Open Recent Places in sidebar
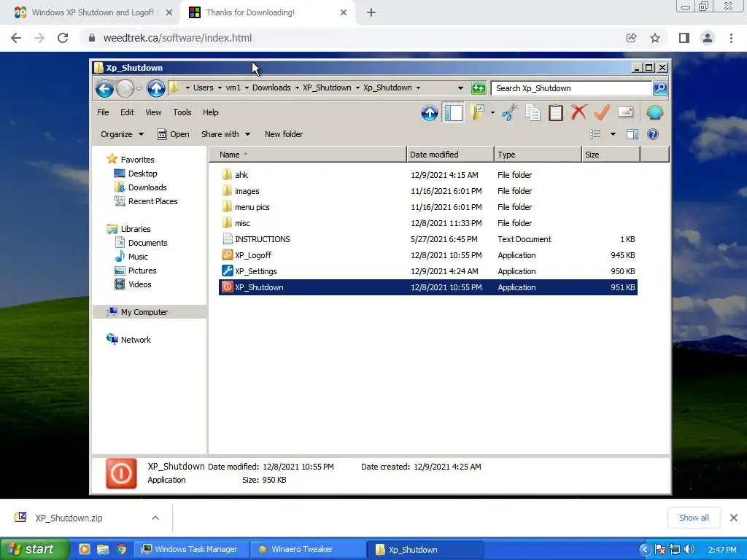This screenshot has height=560, width=747. click(x=152, y=201)
